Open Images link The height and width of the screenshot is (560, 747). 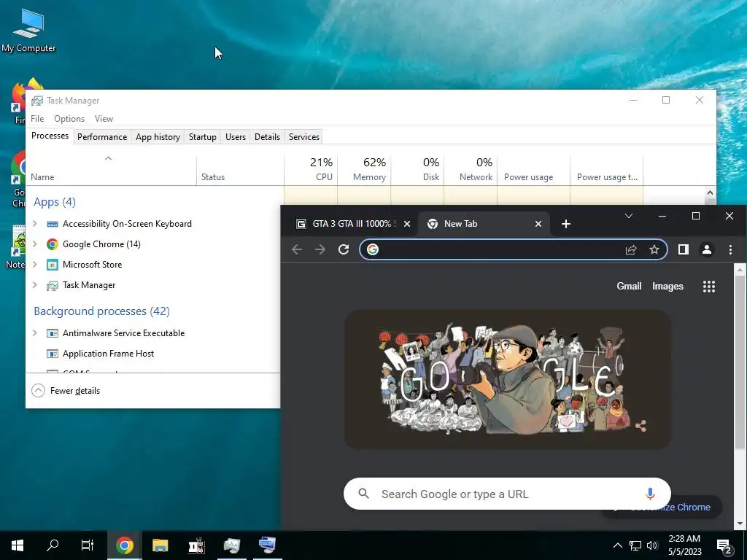coord(667,286)
